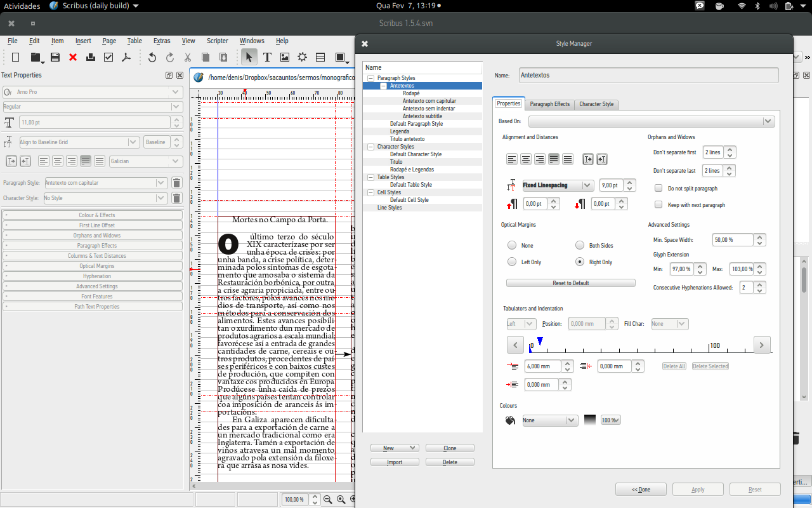Click the Render Frame gear icon

(303, 57)
